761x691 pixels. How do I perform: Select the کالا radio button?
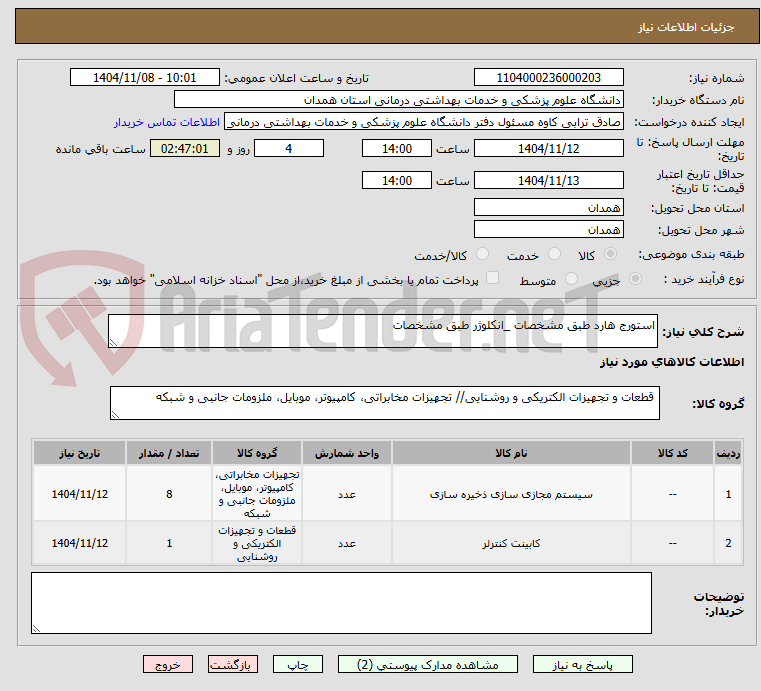610,254
